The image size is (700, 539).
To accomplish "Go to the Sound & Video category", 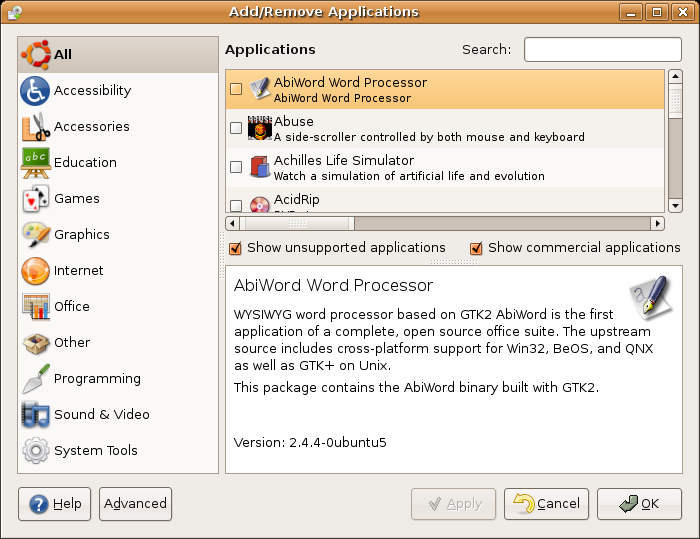I will [118, 415].
